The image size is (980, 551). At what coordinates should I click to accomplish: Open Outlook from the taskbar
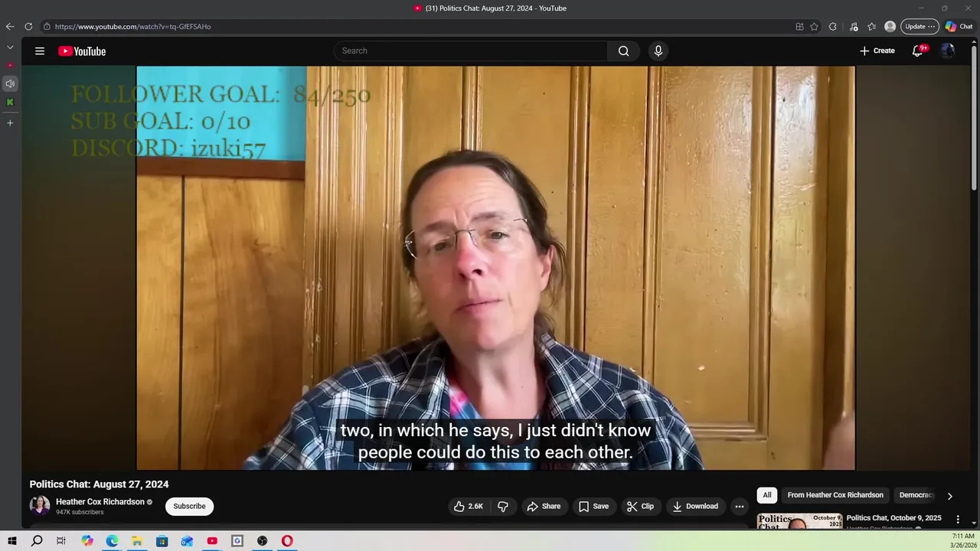pos(187,541)
